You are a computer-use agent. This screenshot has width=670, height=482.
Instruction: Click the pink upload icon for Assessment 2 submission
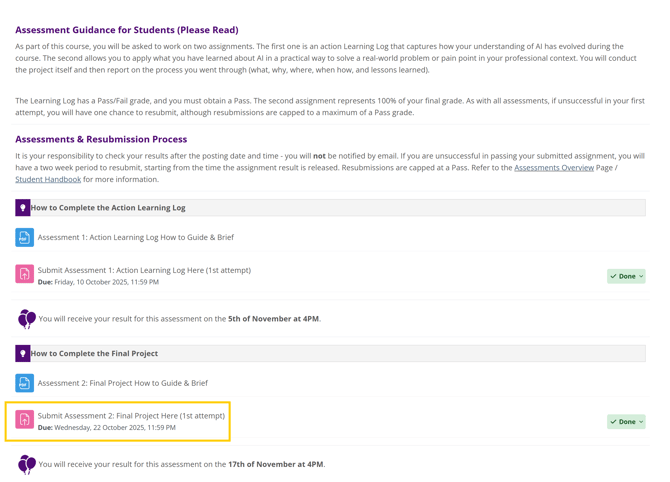[x=24, y=421]
